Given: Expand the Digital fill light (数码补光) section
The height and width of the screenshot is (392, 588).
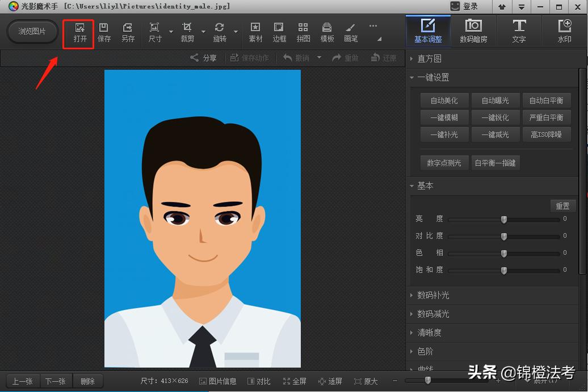Looking at the screenshot, I should tap(433, 295).
